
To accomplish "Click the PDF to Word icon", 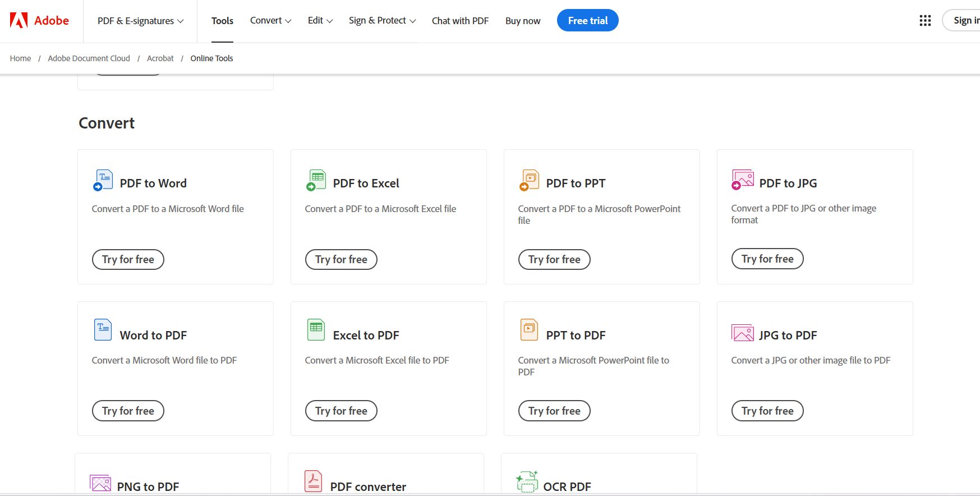I will [x=103, y=180].
